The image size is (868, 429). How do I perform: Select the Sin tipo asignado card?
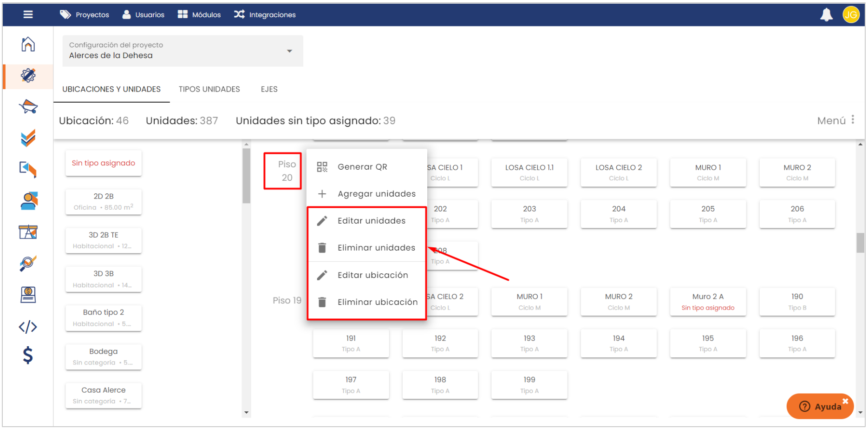pyautogui.click(x=103, y=163)
